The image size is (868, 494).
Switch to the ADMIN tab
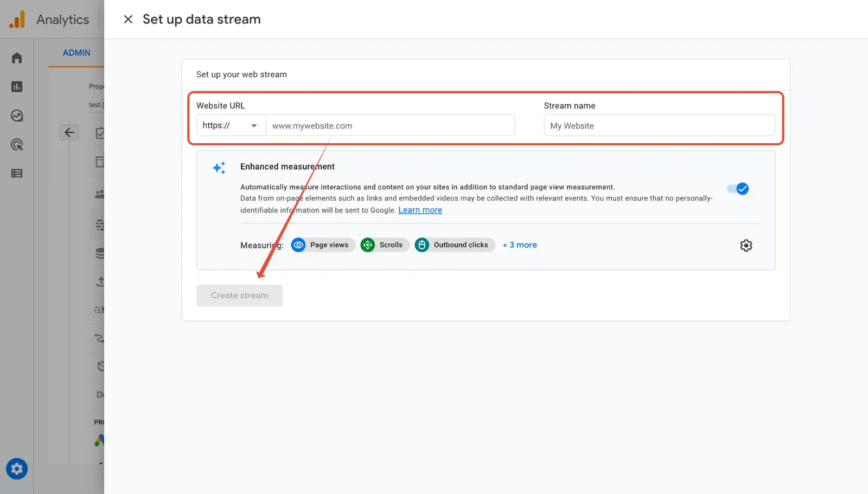pos(76,53)
